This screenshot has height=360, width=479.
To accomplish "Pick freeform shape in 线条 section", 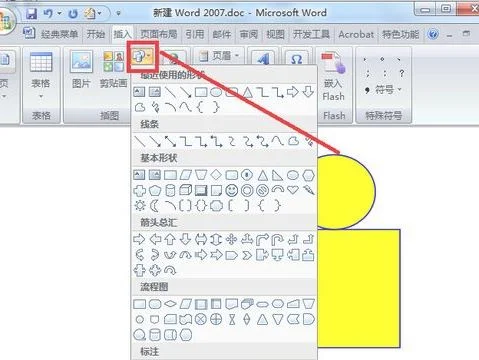I will pos(293,141).
